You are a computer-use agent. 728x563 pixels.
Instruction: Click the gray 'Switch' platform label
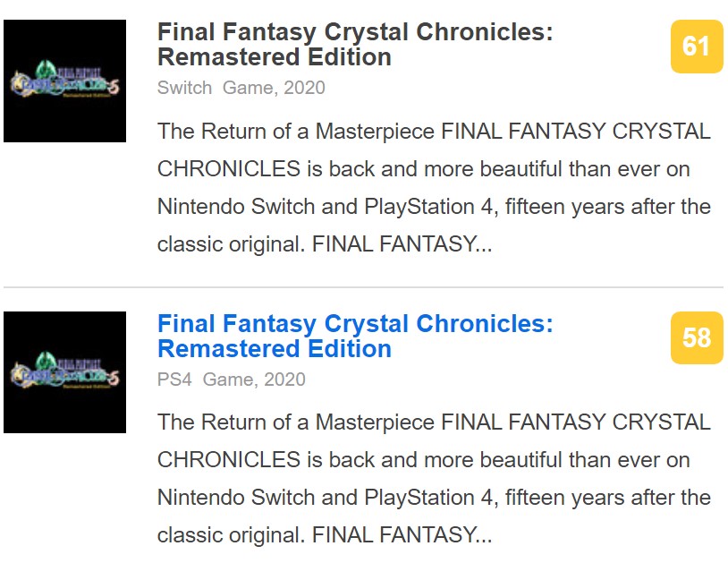point(184,88)
